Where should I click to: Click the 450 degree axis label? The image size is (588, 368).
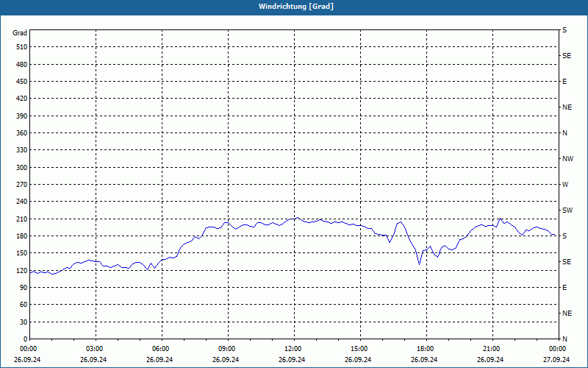(x=22, y=82)
